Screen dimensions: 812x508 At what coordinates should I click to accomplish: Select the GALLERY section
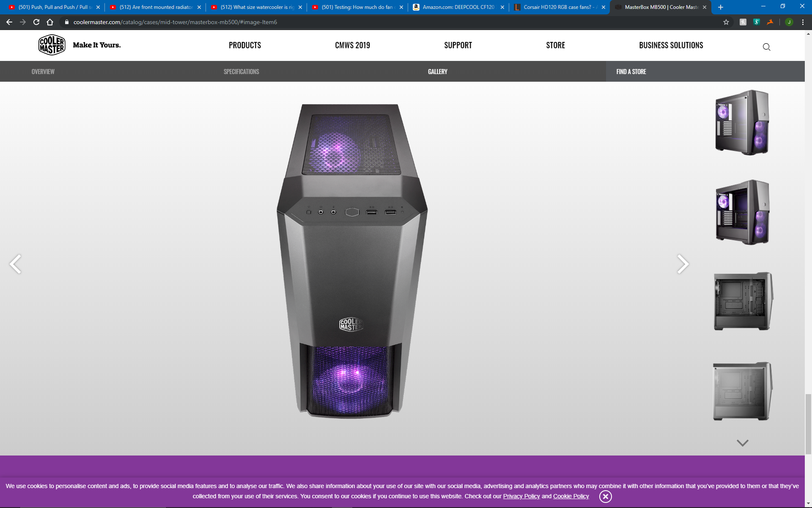pos(438,72)
